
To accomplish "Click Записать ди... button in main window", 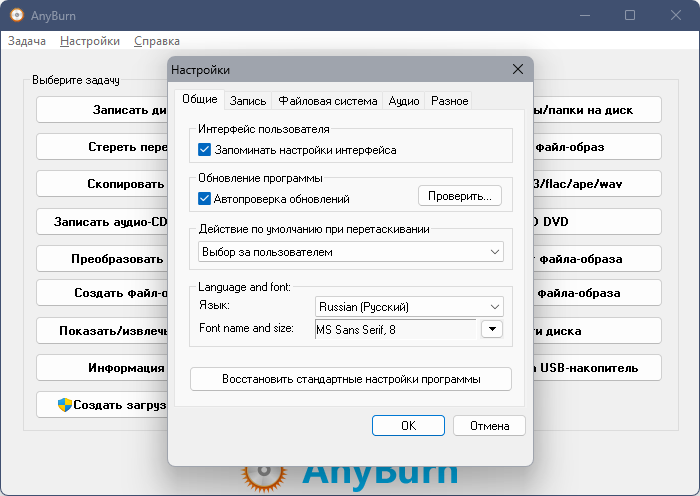I will 102,110.
